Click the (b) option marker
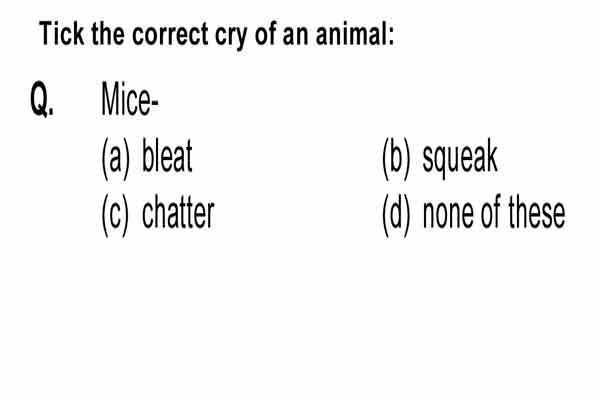 [x=396, y=158]
